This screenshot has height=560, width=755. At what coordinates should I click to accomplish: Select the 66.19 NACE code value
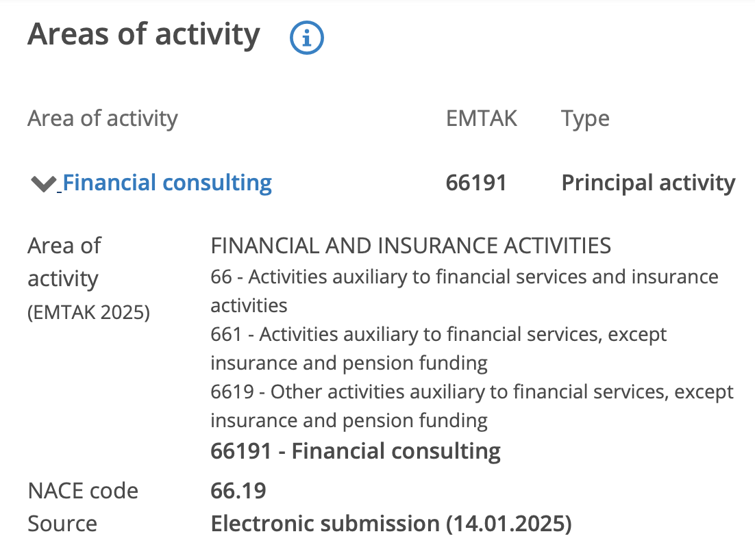[x=238, y=491]
